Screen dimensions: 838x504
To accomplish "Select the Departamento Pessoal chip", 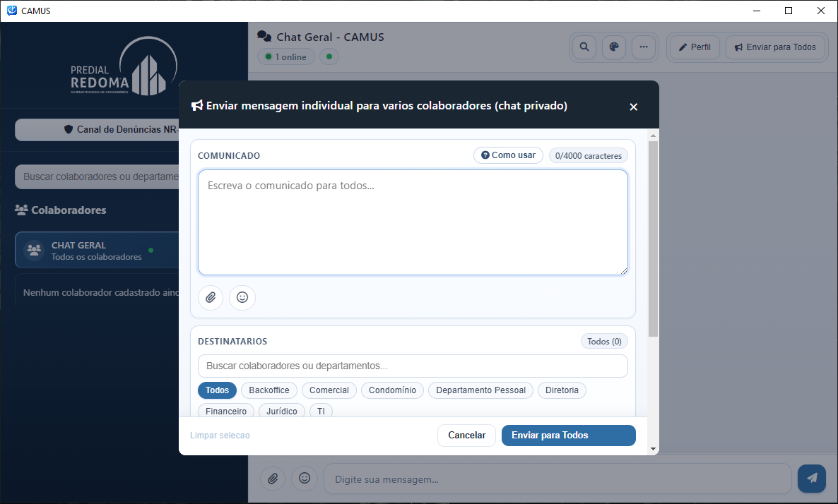I will (481, 390).
